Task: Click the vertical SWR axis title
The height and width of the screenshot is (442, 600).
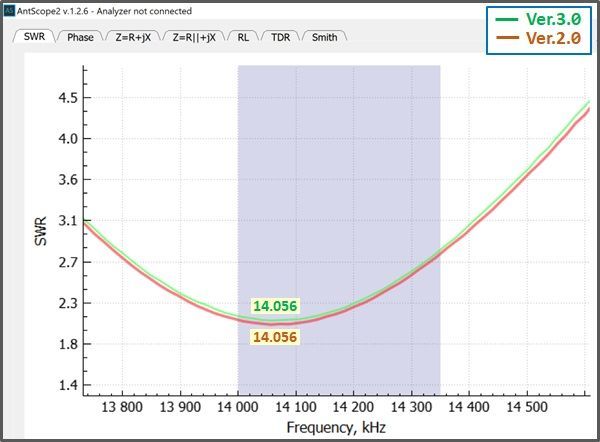Action: pos(41,231)
